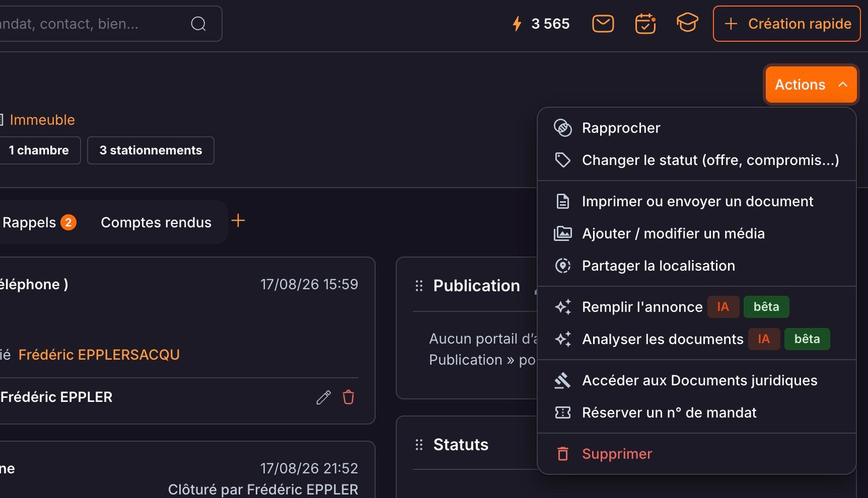Select Rapprocher from the menu

pos(697,128)
